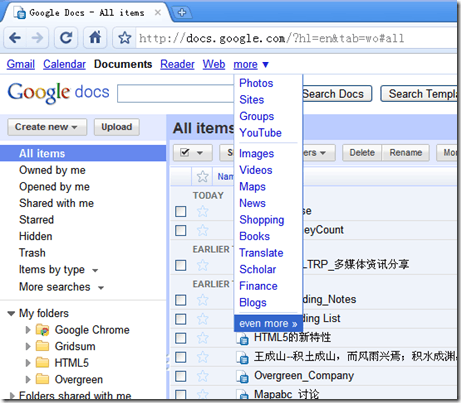Check the box for HTML5的新特性
Viewport: 461px width, 403px height.
click(181, 338)
